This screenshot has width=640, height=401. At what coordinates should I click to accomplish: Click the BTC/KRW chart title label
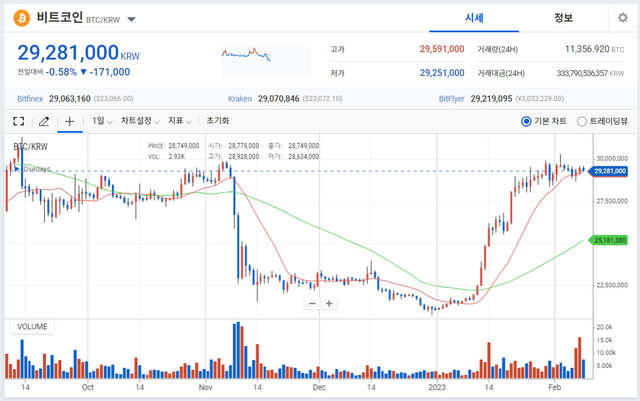31,147
